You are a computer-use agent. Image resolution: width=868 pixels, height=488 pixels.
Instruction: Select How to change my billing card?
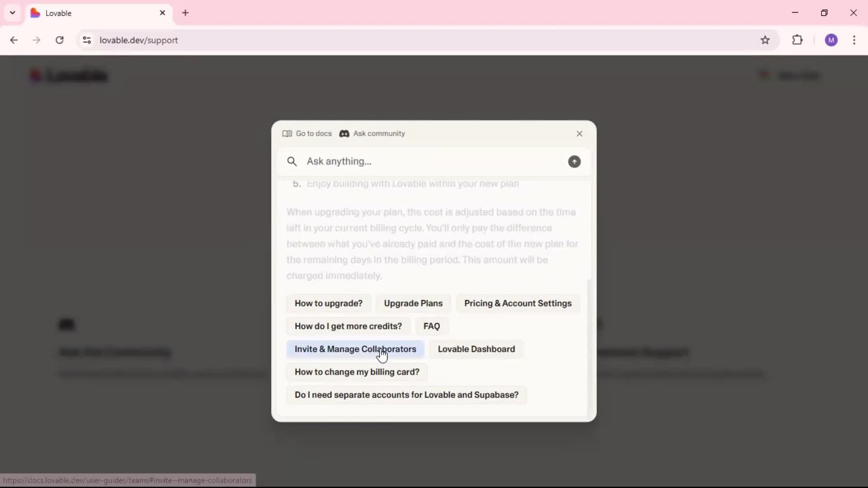point(357,372)
